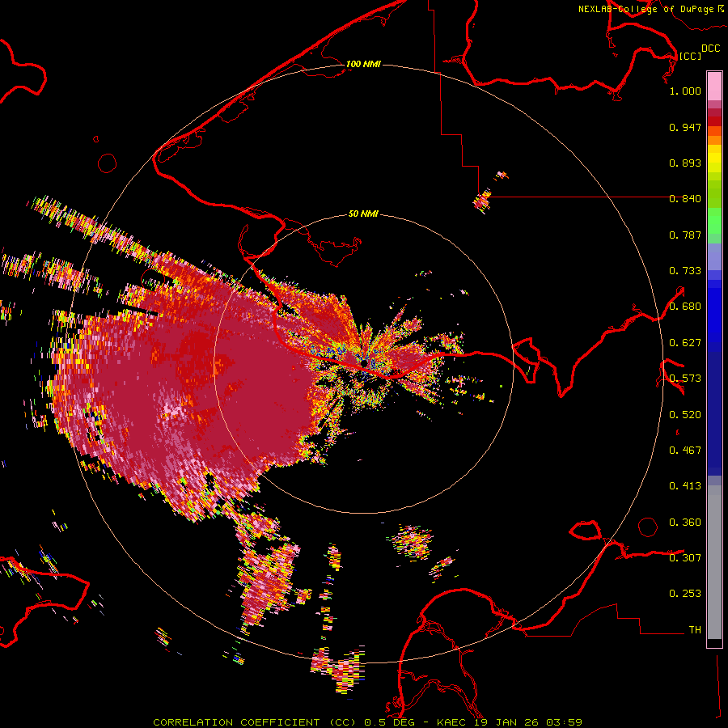Click the 0.893 scale value
This screenshot has height=728, width=728.
[685, 163]
